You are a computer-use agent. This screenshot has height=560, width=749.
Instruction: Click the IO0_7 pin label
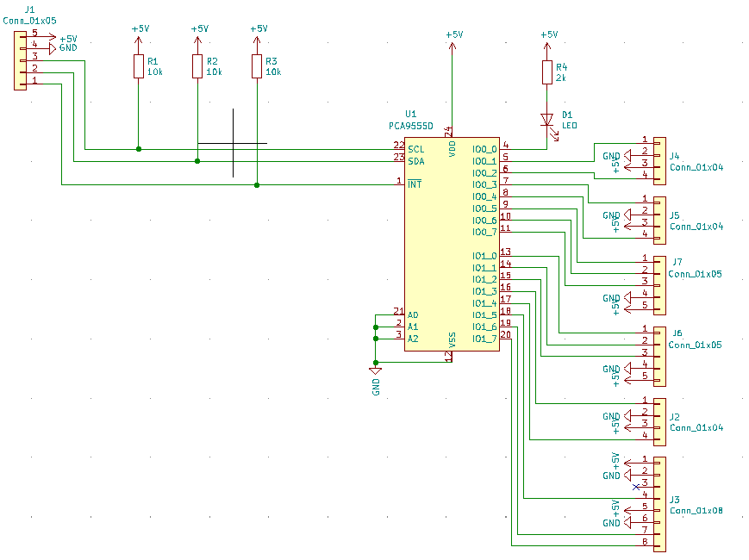(484, 232)
